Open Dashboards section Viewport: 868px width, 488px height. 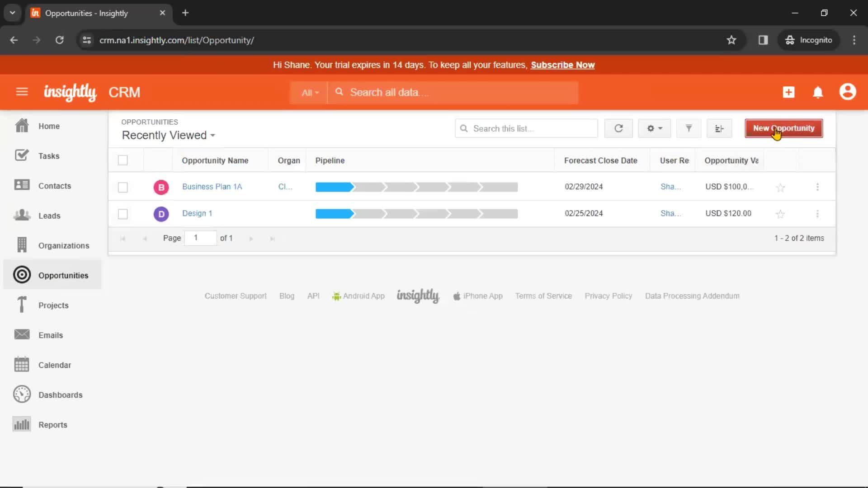click(x=60, y=394)
